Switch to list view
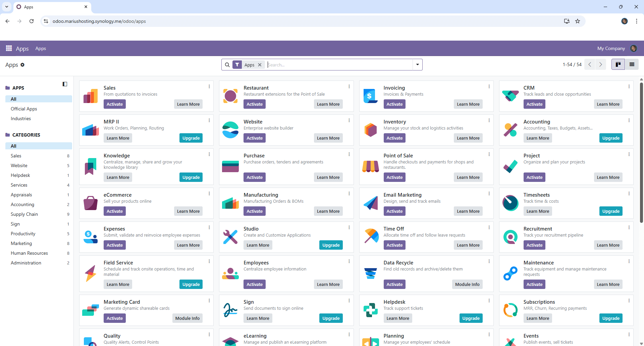644x346 pixels. [632, 64]
